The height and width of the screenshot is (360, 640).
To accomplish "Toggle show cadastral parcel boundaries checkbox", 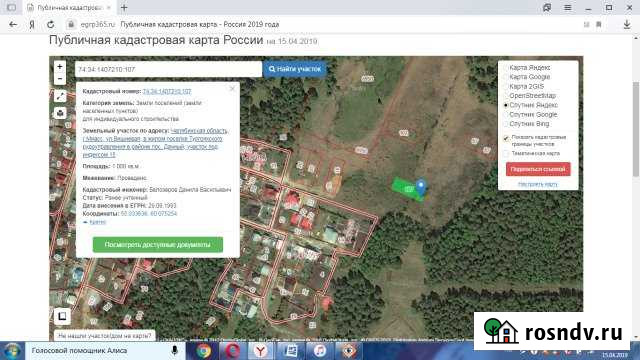I will (507, 138).
